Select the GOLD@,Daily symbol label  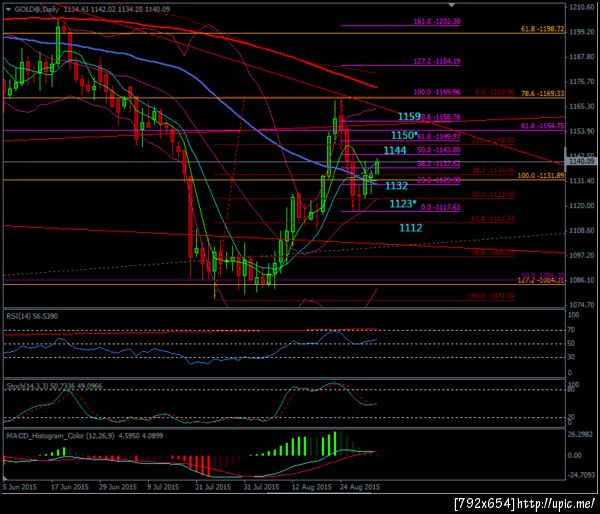(37, 9)
